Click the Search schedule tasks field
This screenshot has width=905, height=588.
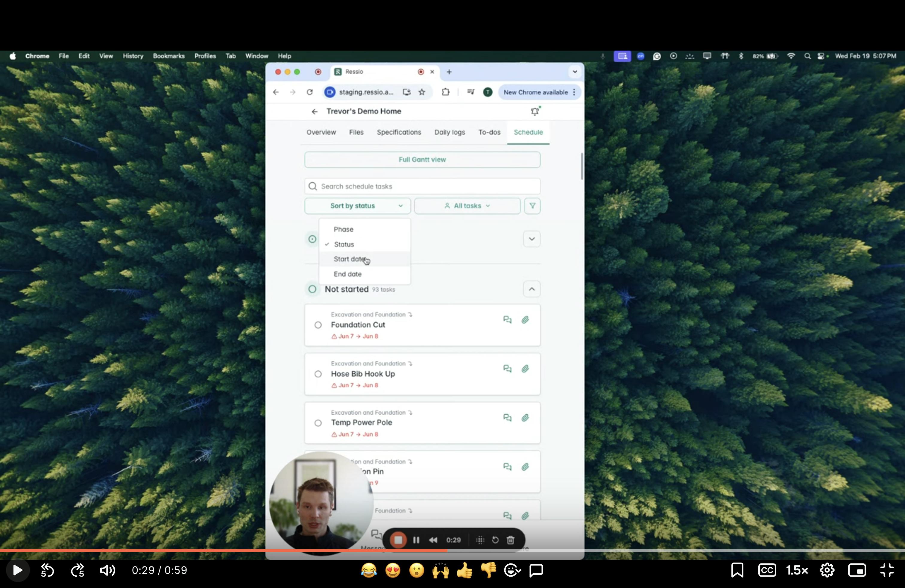point(422,186)
